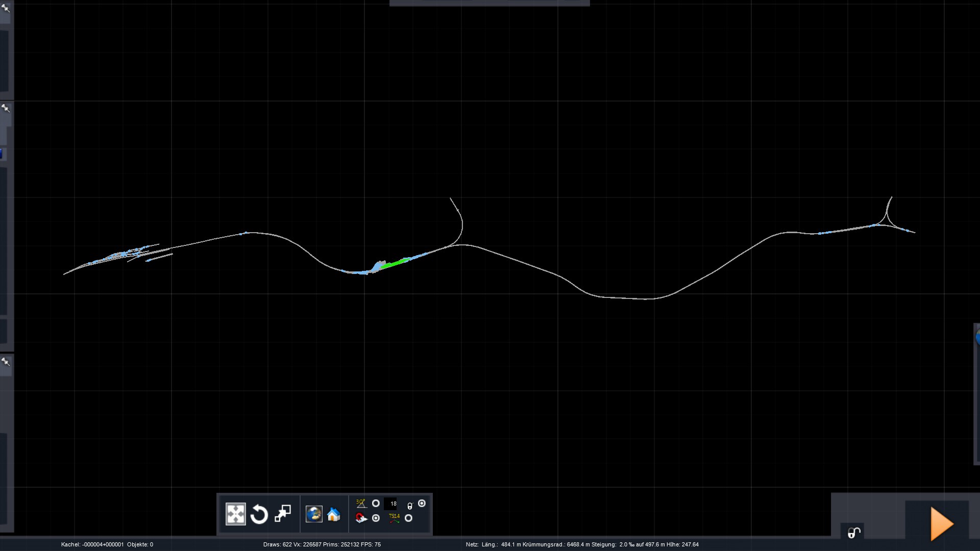Expand the top-left pinned panel
This screenshot has height=551, width=980.
click(x=6, y=8)
